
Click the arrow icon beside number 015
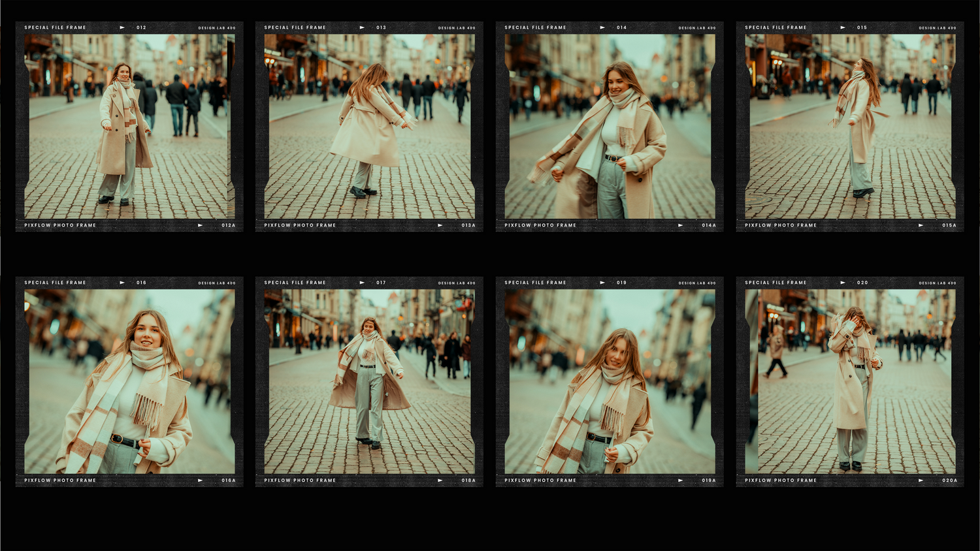(x=843, y=27)
